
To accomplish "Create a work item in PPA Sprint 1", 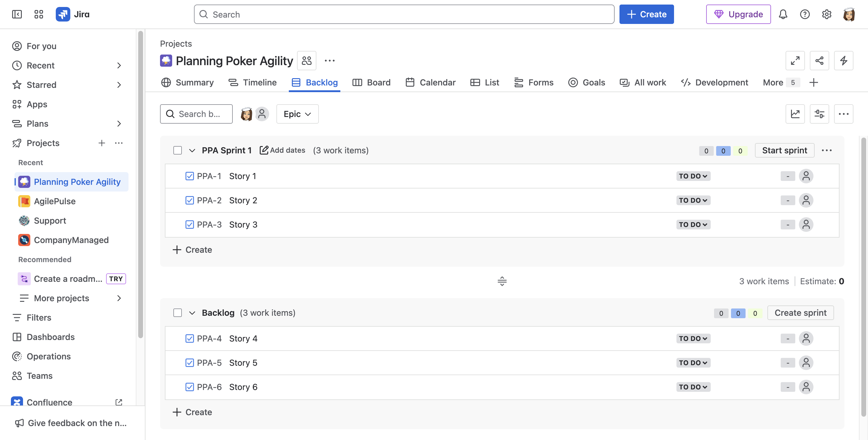I will pyautogui.click(x=192, y=250).
